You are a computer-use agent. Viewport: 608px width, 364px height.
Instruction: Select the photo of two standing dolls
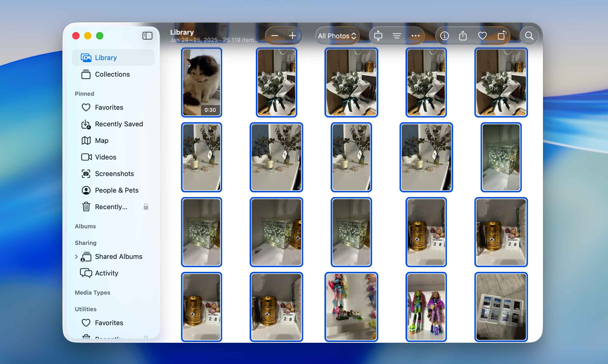(426, 307)
